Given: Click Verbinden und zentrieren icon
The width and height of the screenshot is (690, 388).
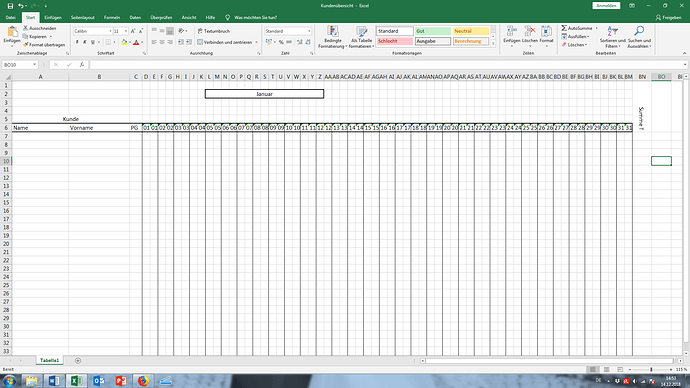Looking at the screenshot, I should pos(200,42).
